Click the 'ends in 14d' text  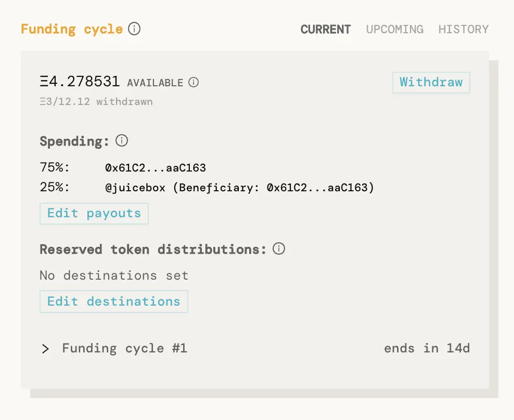pyautogui.click(x=427, y=348)
